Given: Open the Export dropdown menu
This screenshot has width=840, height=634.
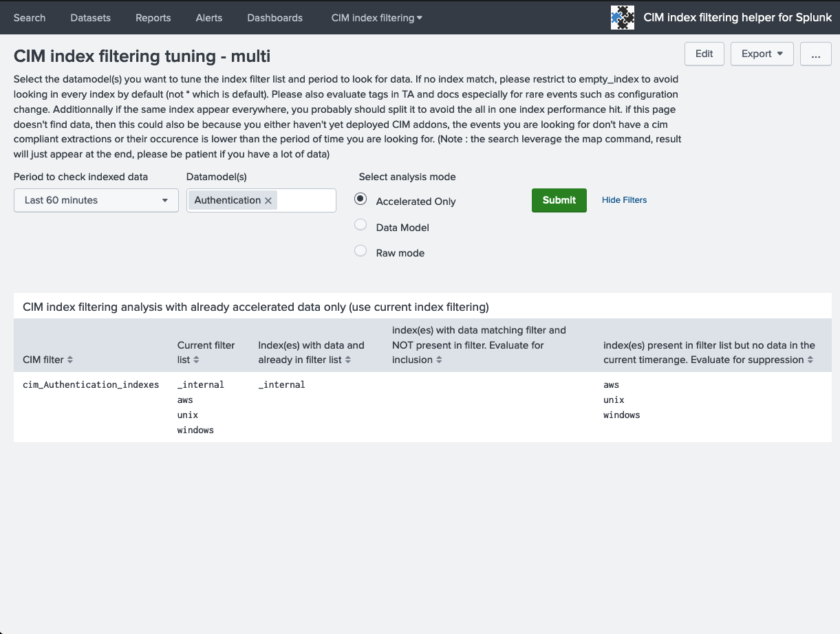Looking at the screenshot, I should click(x=762, y=54).
